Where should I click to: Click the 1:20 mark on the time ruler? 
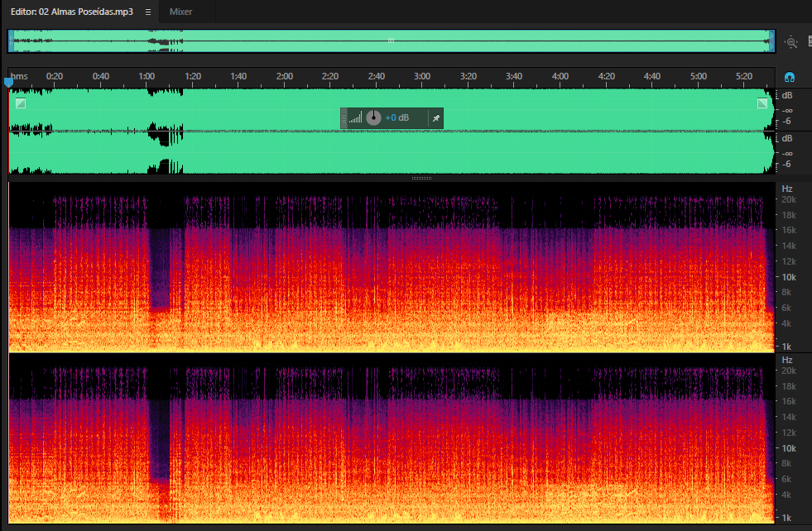[x=193, y=76]
